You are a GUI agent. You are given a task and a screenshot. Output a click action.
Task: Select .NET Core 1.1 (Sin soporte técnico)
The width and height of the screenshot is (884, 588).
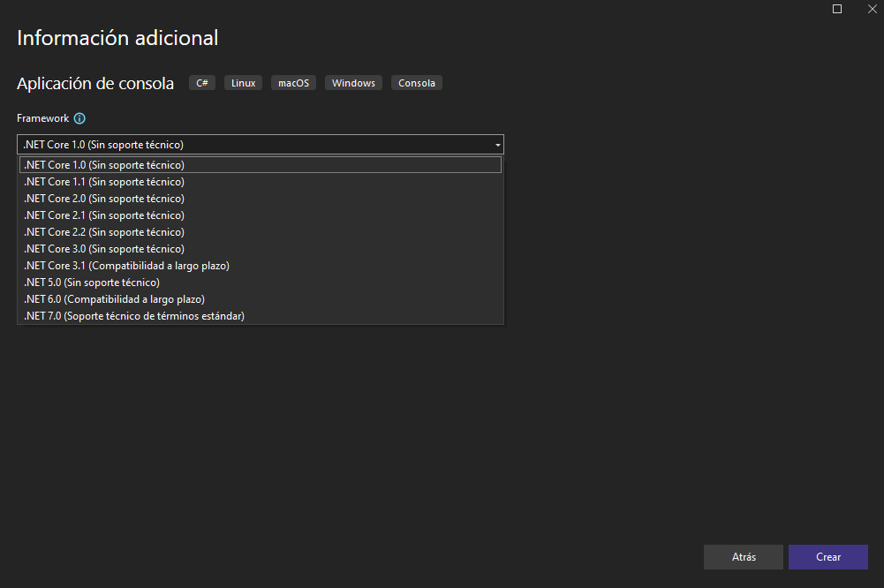261,182
